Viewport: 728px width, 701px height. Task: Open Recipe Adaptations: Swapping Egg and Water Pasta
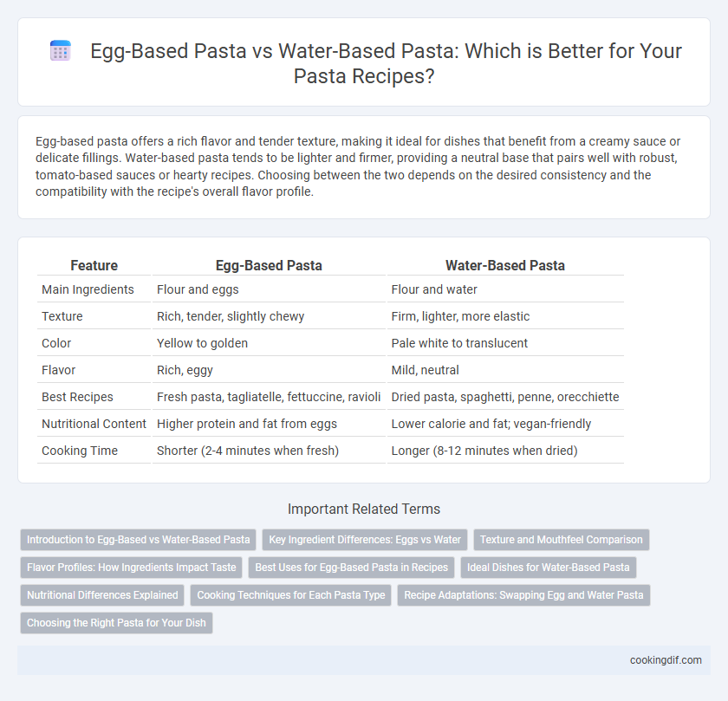point(523,595)
